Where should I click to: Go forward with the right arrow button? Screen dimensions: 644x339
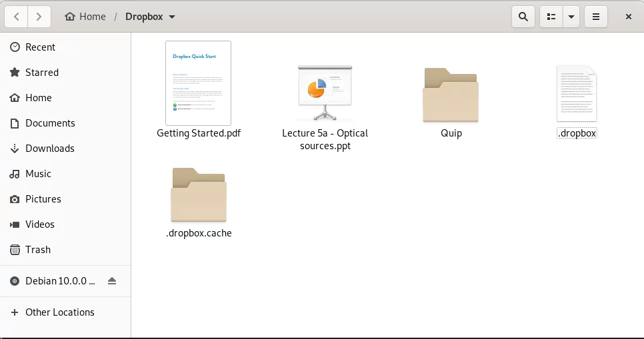(39, 17)
